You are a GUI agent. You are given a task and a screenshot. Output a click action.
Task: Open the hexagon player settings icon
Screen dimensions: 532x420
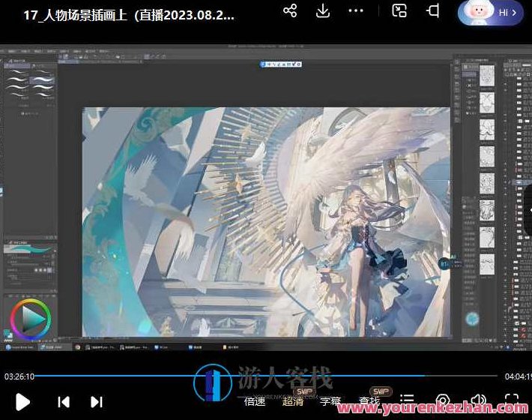(x=443, y=400)
